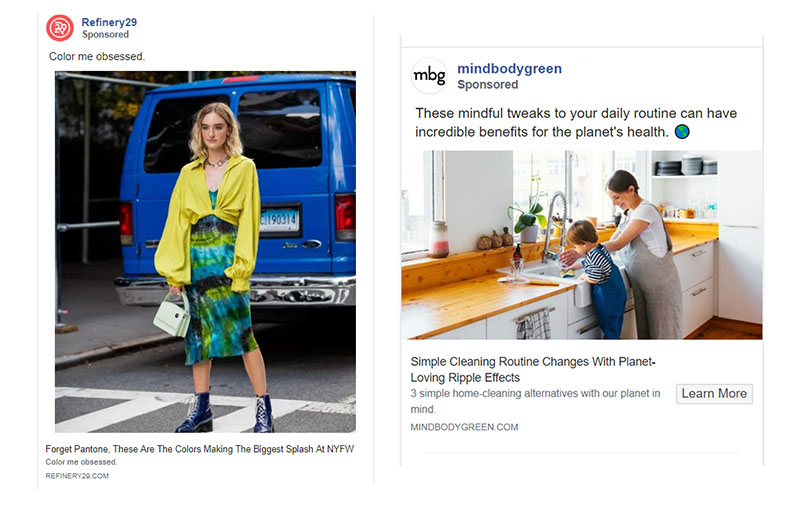
Task: Click the MINDBODYGREEN.COM domain link
Action: click(x=464, y=427)
